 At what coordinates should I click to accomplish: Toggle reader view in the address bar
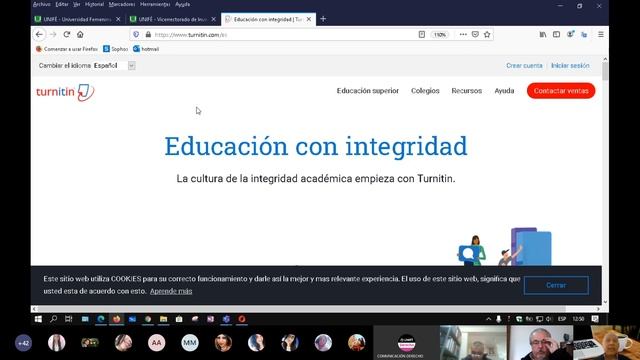(x=422, y=35)
